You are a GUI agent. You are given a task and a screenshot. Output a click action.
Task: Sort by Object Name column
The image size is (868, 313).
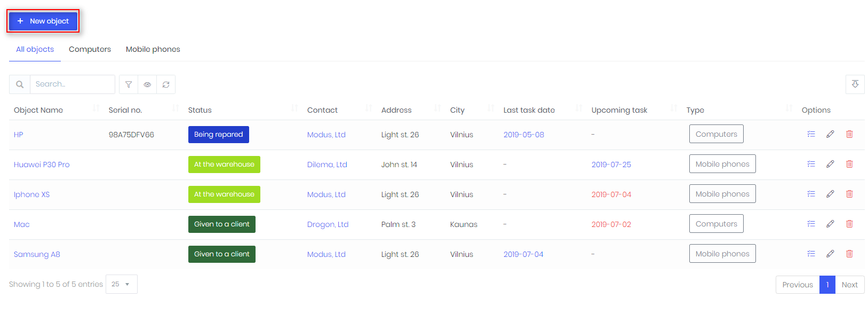click(57, 109)
